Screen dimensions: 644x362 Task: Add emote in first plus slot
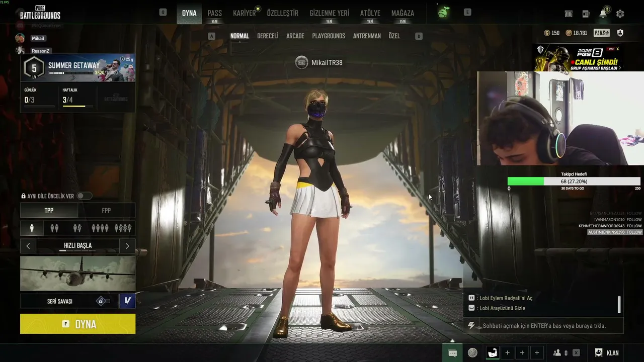coord(507,353)
